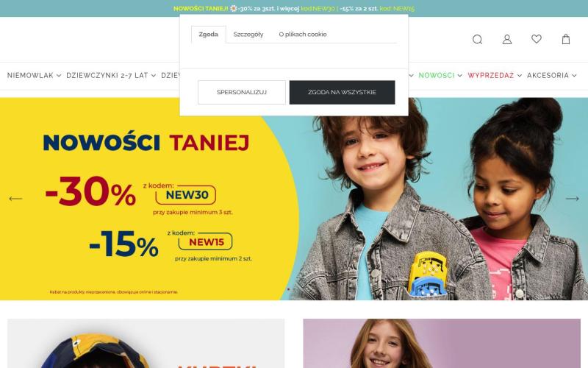
Task: Open the search magnifier icon
Action: pos(477,40)
